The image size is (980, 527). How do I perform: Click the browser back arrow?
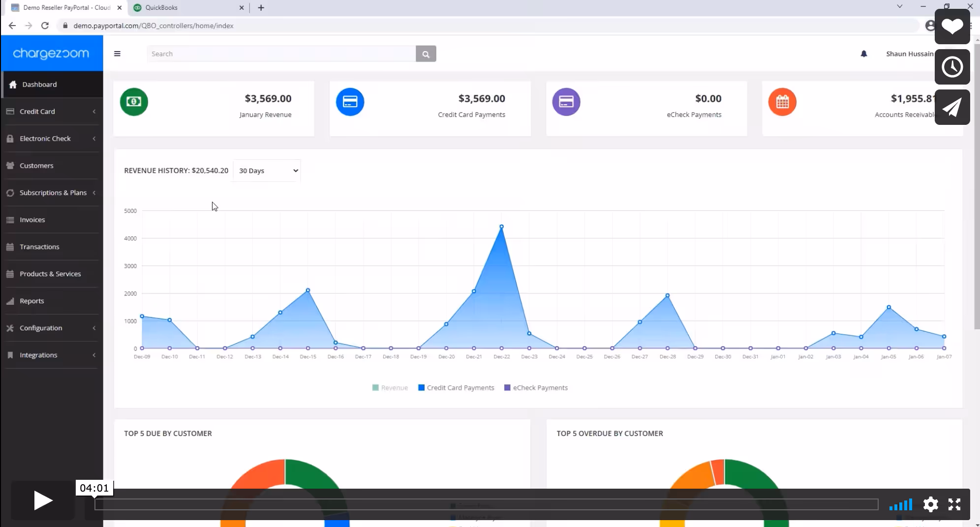pos(12,26)
